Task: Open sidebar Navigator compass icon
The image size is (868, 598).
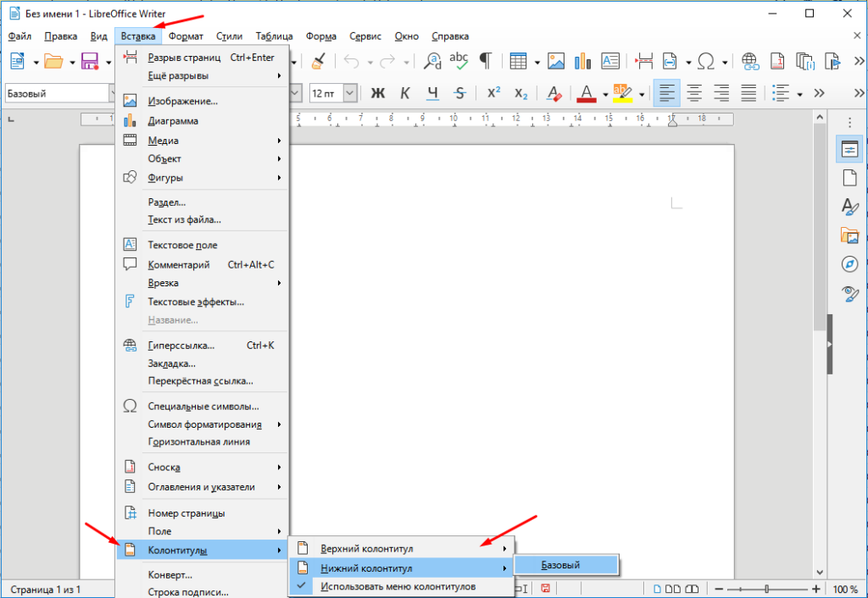Action: (x=849, y=264)
